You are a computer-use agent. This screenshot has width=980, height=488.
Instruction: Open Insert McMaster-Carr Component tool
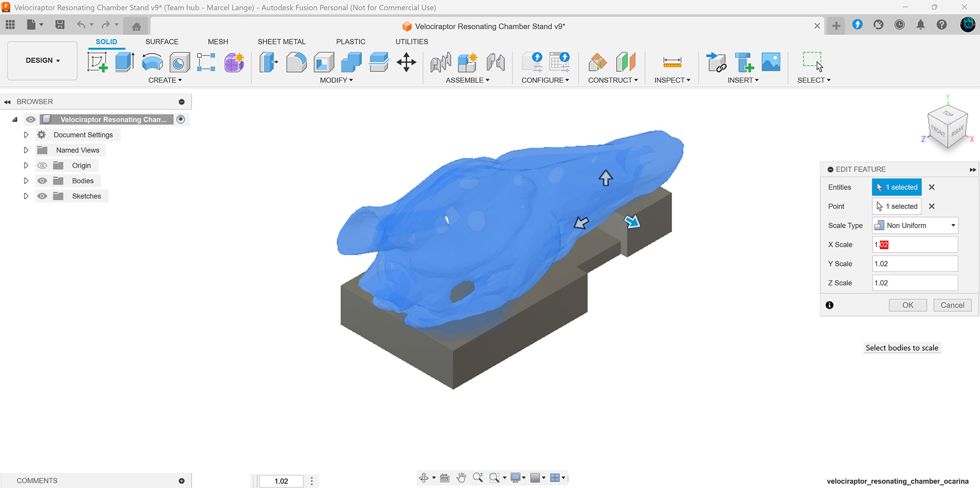coord(744,62)
